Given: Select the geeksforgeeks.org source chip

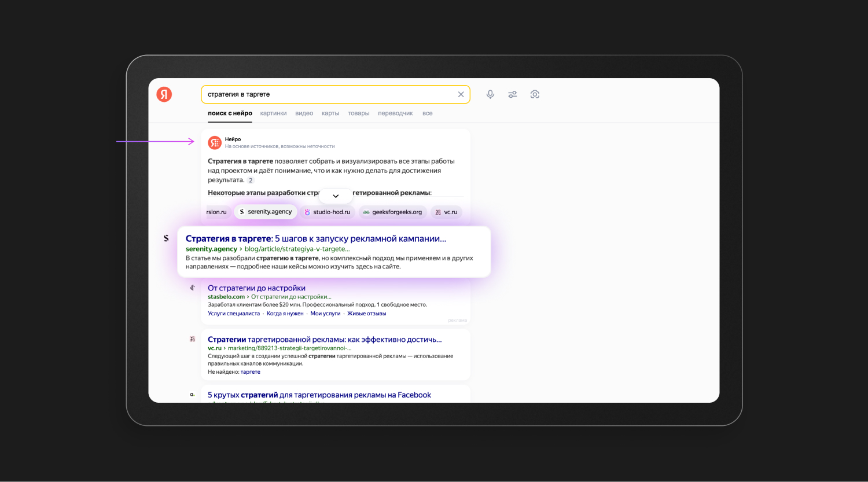Looking at the screenshot, I should pos(393,212).
